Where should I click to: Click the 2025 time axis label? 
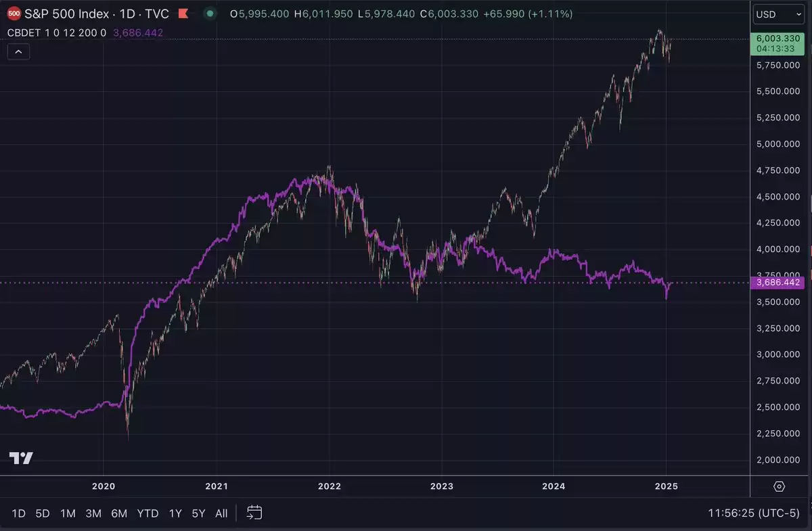point(667,486)
